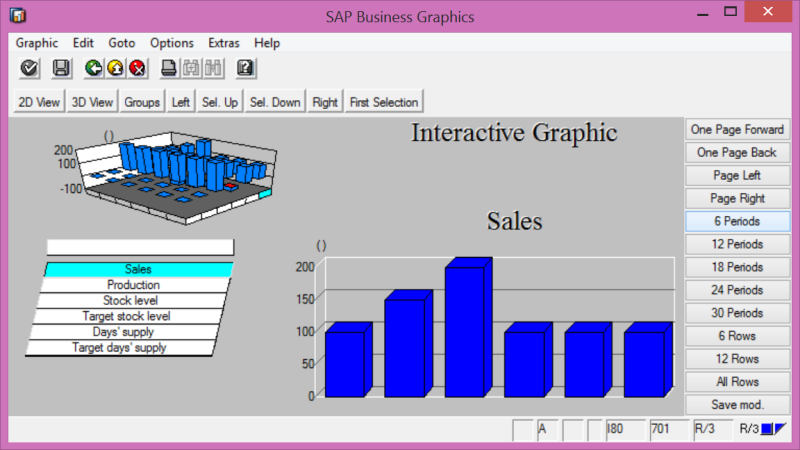The width and height of the screenshot is (800, 450).
Task: Select 24 Periods
Action: (x=737, y=290)
